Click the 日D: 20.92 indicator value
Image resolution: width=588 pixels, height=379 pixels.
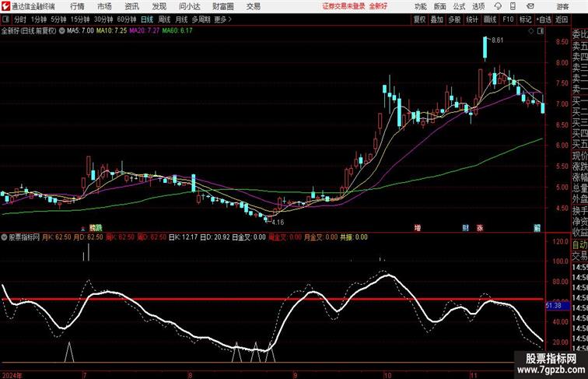pyautogui.click(x=215, y=237)
